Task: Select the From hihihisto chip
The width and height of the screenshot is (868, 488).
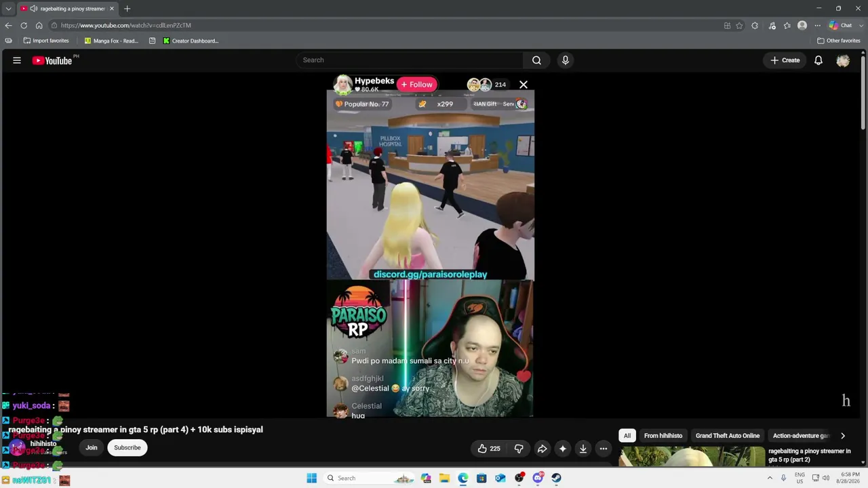Action: pyautogui.click(x=663, y=436)
